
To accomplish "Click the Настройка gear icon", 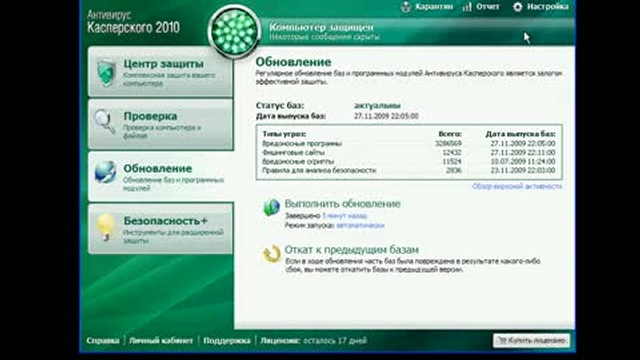I will (x=518, y=7).
